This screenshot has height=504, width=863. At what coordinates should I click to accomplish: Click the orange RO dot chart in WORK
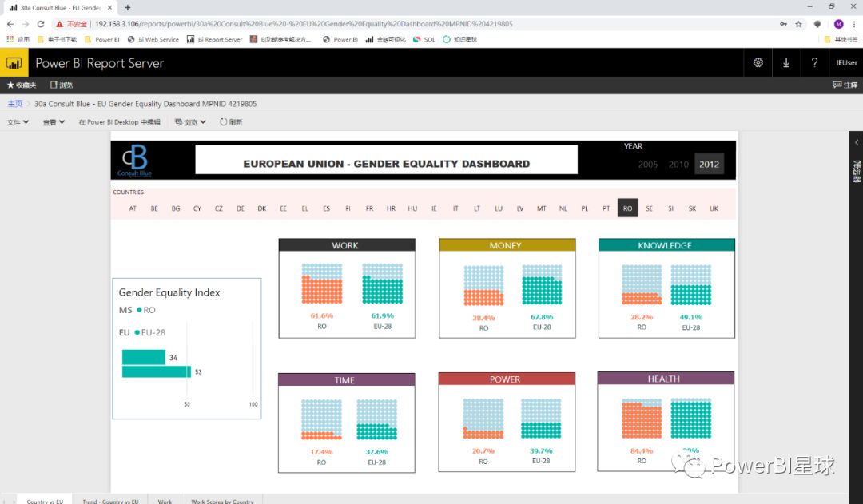pyautogui.click(x=322, y=284)
